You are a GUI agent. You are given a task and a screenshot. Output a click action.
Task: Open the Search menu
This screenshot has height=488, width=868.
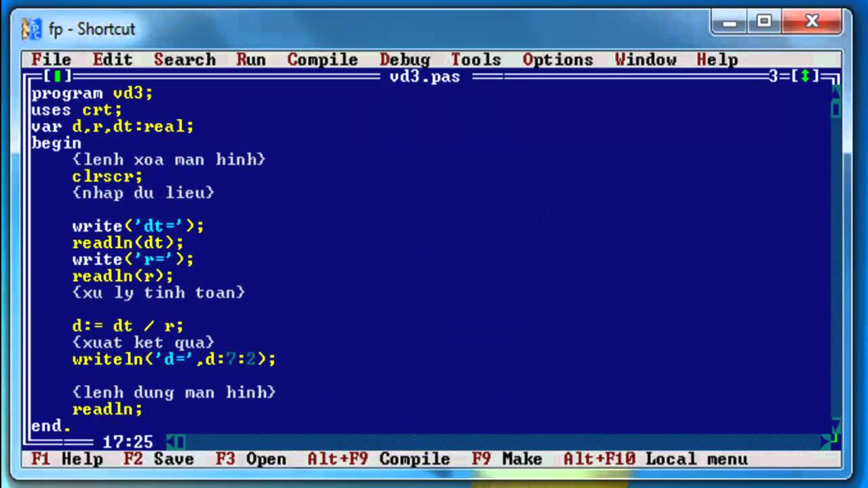pos(184,60)
